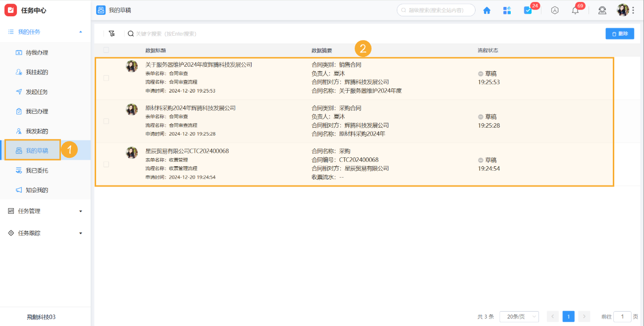打开顶部导航栏的首页图标
This screenshot has height=326, width=644.
pos(486,10)
